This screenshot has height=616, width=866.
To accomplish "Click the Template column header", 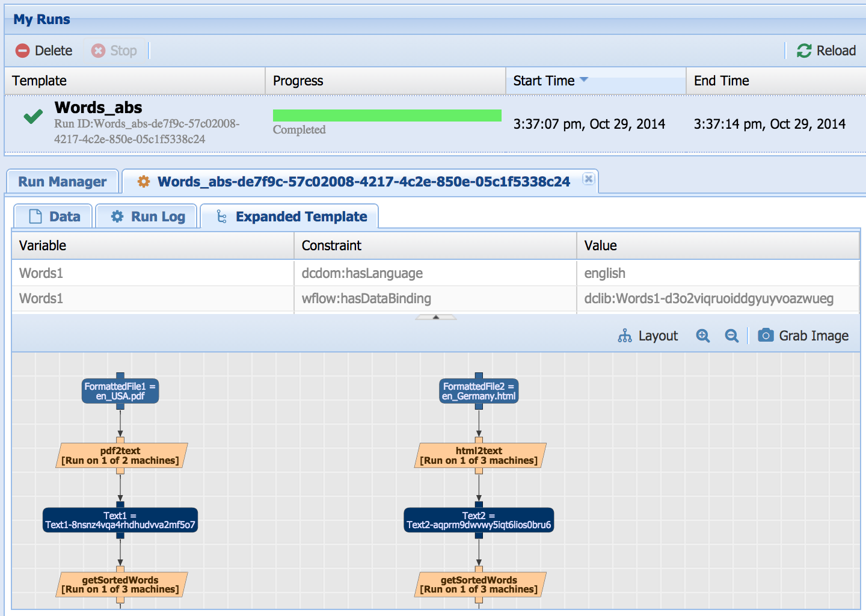I will click(135, 81).
